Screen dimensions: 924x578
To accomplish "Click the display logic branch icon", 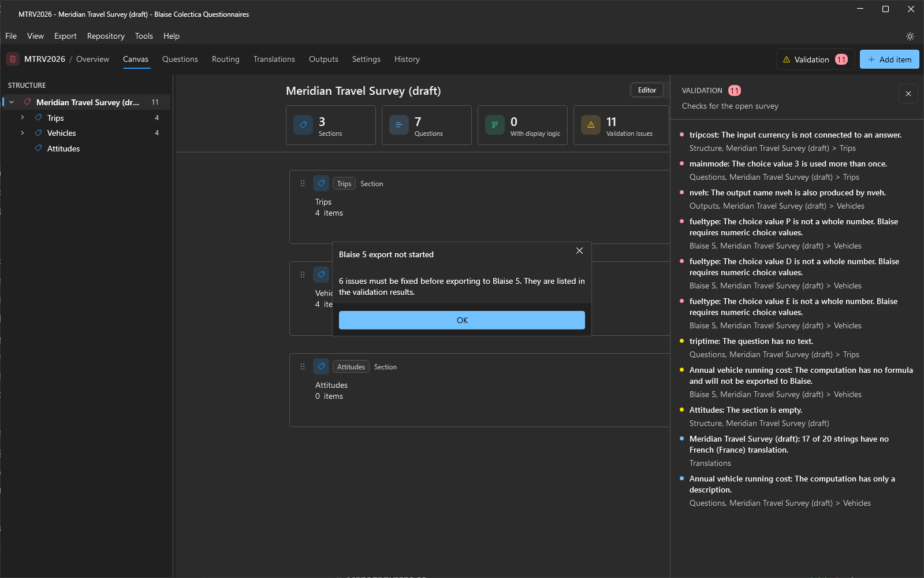I will pyautogui.click(x=495, y=125).
